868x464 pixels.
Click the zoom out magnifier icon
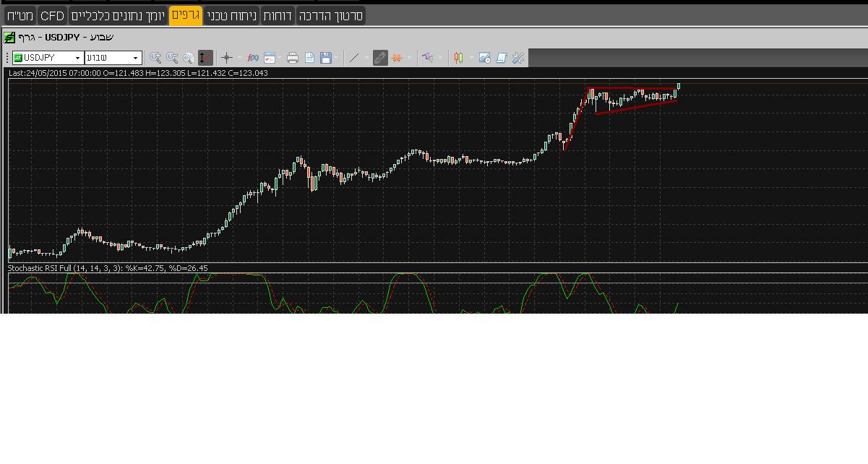172,58
